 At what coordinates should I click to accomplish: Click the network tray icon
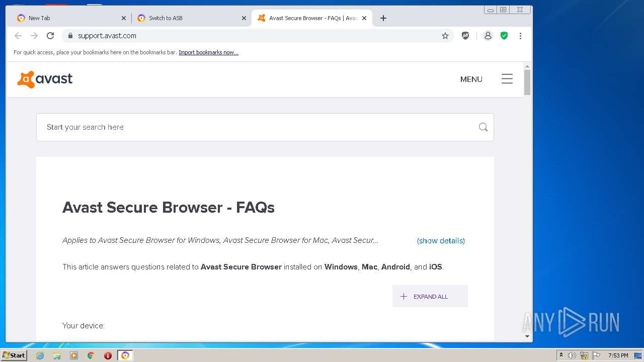tap(584, 355)
